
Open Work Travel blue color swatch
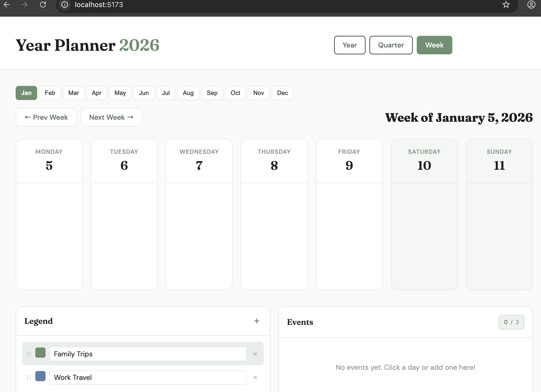click(x=40, y=376)
